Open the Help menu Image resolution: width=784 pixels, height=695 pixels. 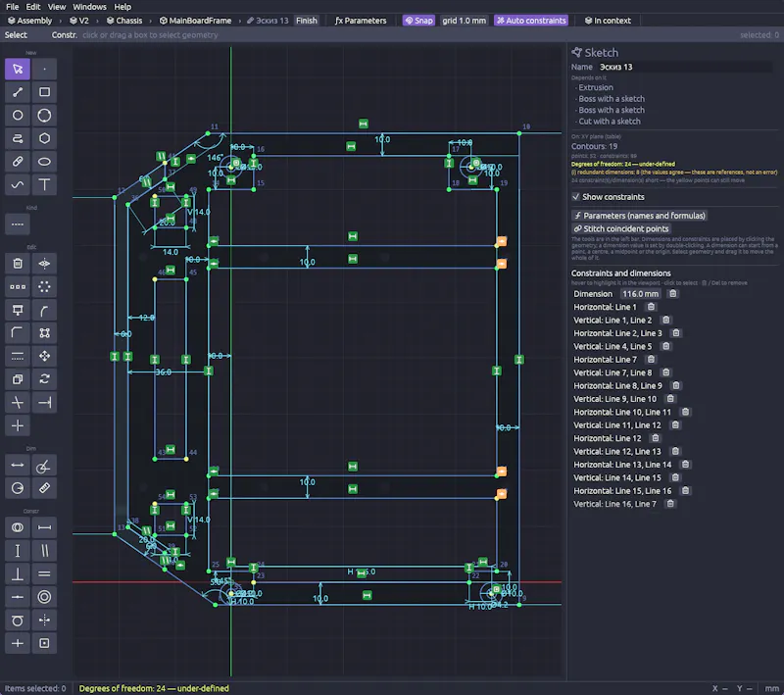[122, 7]
